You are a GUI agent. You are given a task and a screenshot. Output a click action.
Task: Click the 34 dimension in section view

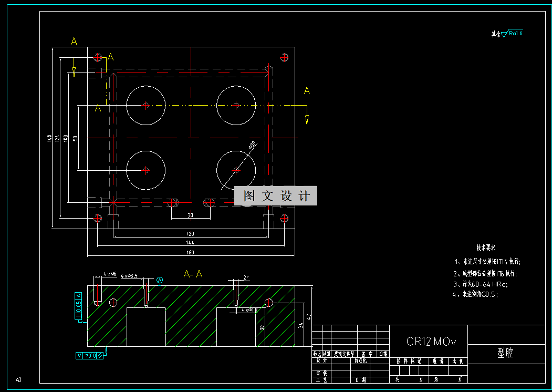pos(300,325)
